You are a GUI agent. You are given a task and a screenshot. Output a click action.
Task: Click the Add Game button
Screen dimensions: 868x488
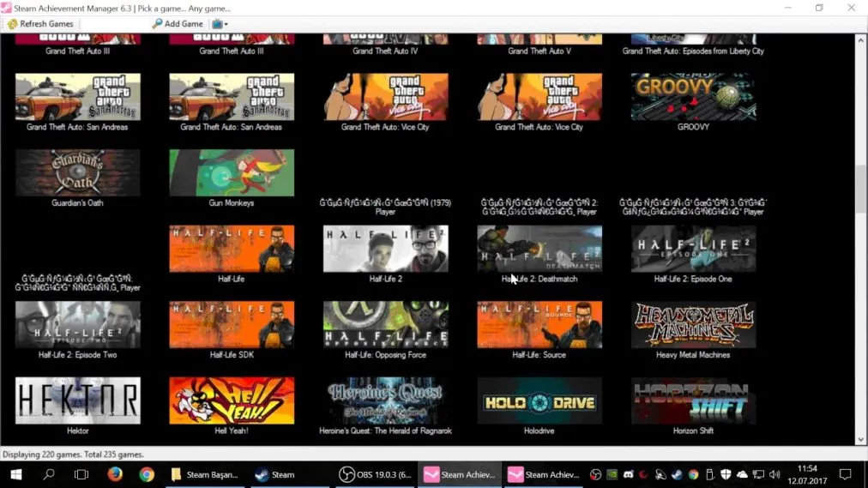[178, 24]
